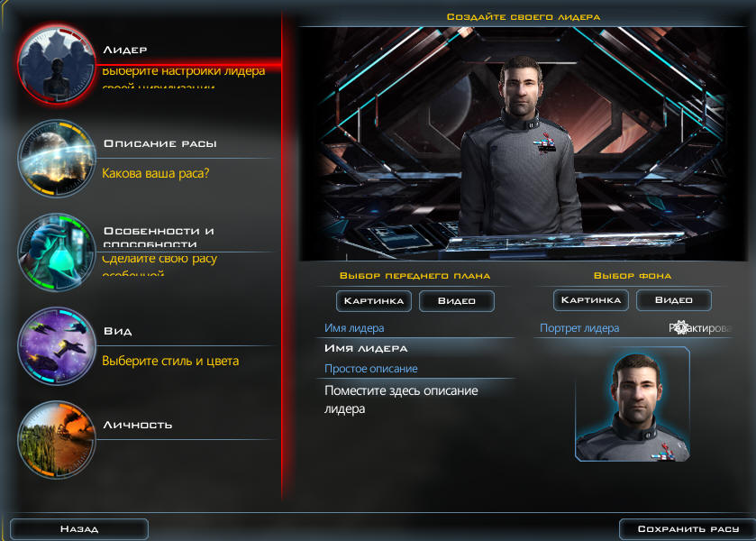The height and width of the screenshot is (541, 756).
Task: Click the large leader preview image
Action: 524,144
